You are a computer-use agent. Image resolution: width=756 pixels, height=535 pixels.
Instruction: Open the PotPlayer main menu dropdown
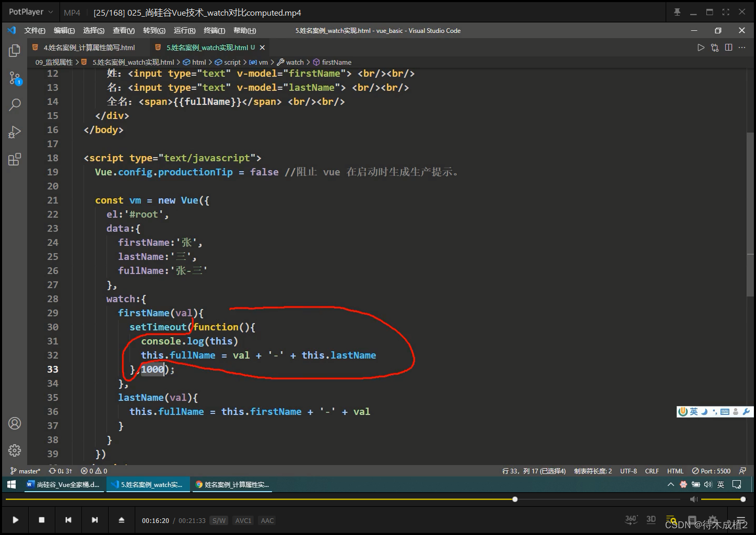point(31,11)
